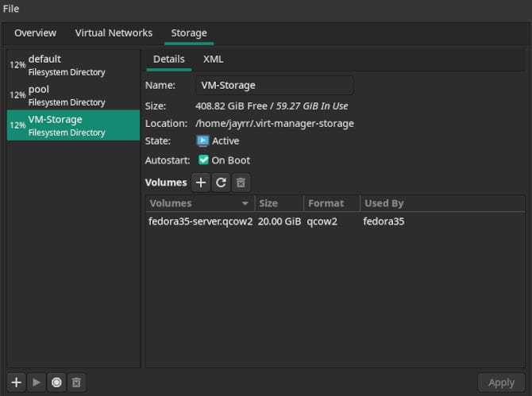This screenshot has width=532, height=396.
Task: Click the Active state icon
Action: point(202,140)
